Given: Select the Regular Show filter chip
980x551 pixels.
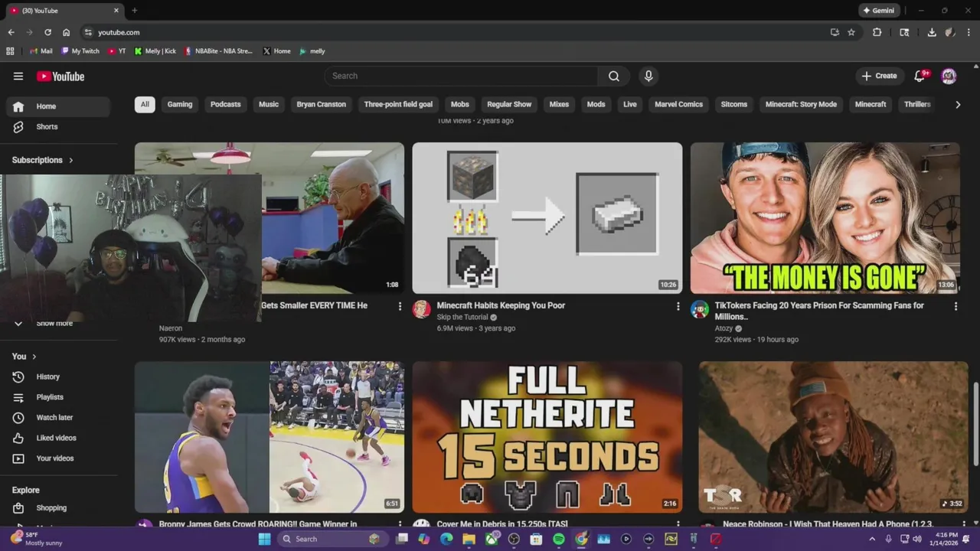Looking at the screenshot, I should (x=509, y=104).
